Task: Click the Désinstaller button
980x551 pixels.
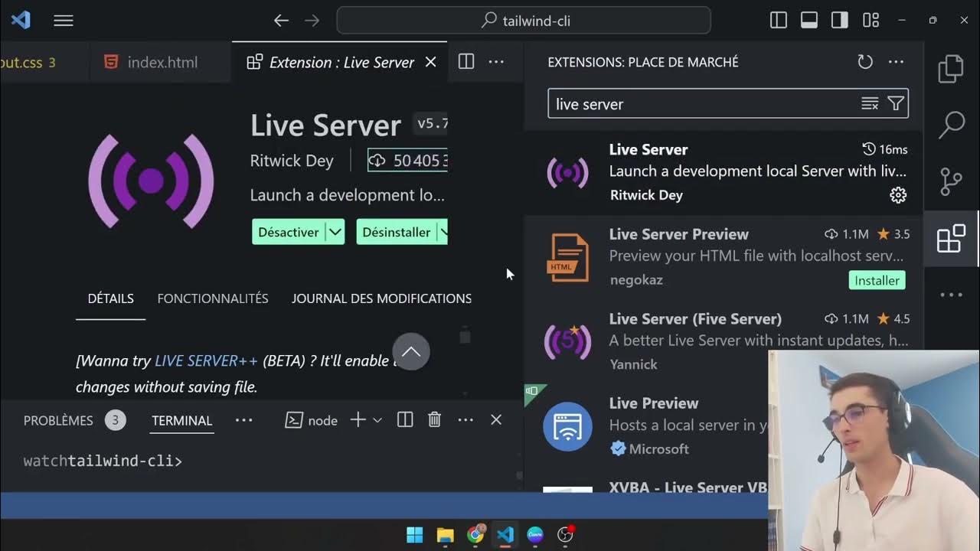Action: (396, 232)
